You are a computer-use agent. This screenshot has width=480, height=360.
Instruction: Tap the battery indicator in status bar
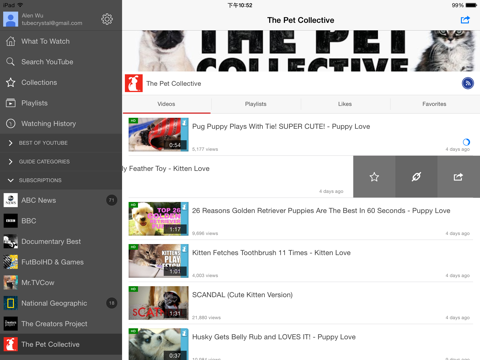[471, 5]
